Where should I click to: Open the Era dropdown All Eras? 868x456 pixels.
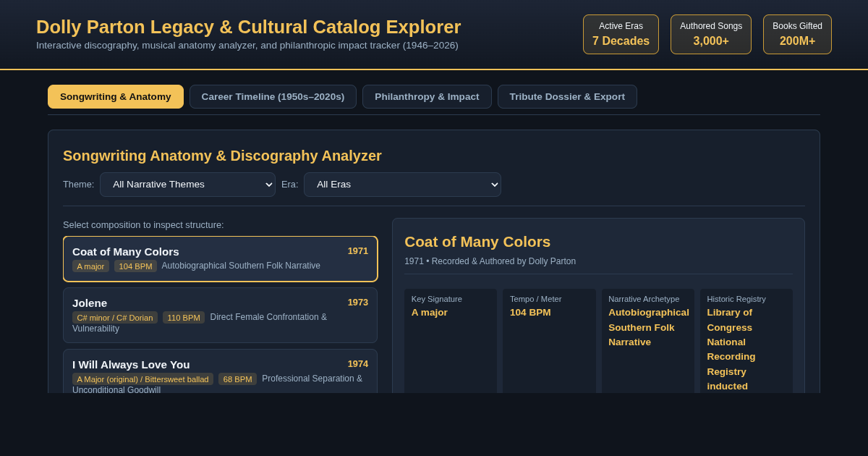[x=402, y=185]
